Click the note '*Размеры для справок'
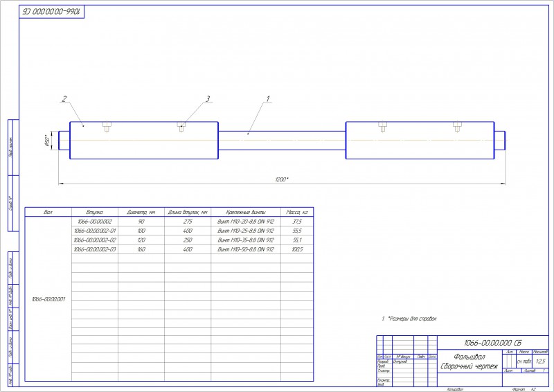This screenshot has width=554, height=392. [x=412, y=319]
